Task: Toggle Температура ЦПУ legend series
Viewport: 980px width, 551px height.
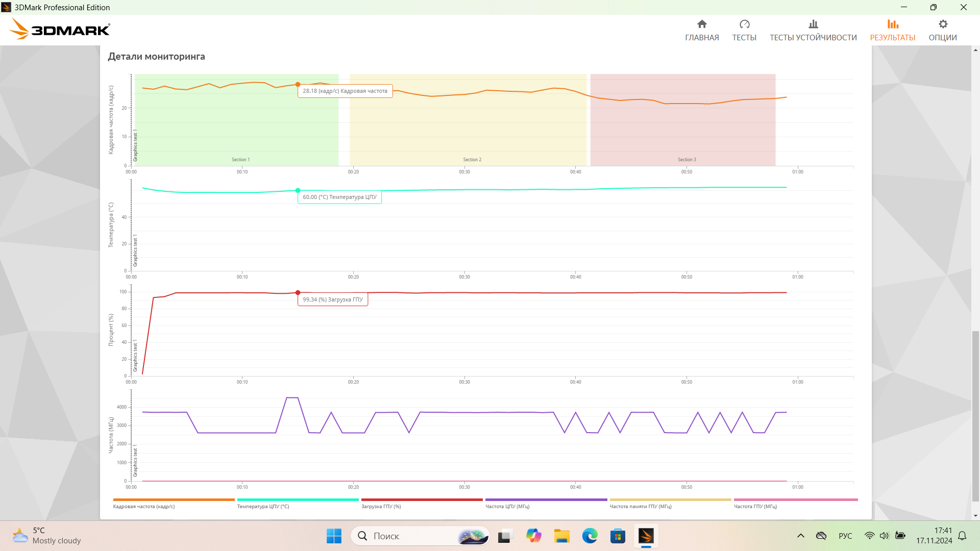Action: coord(263,507)
